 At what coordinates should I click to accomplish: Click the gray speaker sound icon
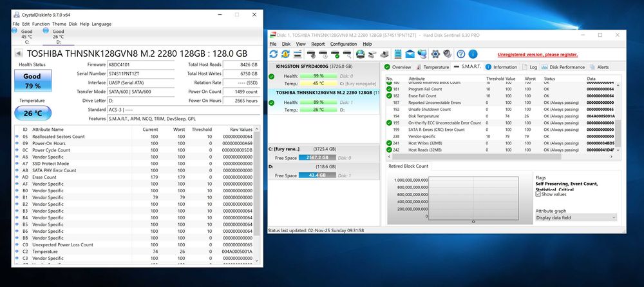pos(448,54)
